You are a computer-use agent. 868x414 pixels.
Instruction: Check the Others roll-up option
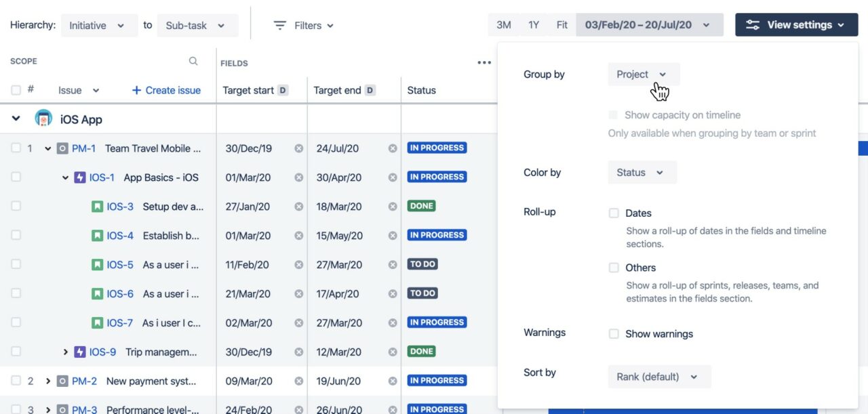click(614, 268)
